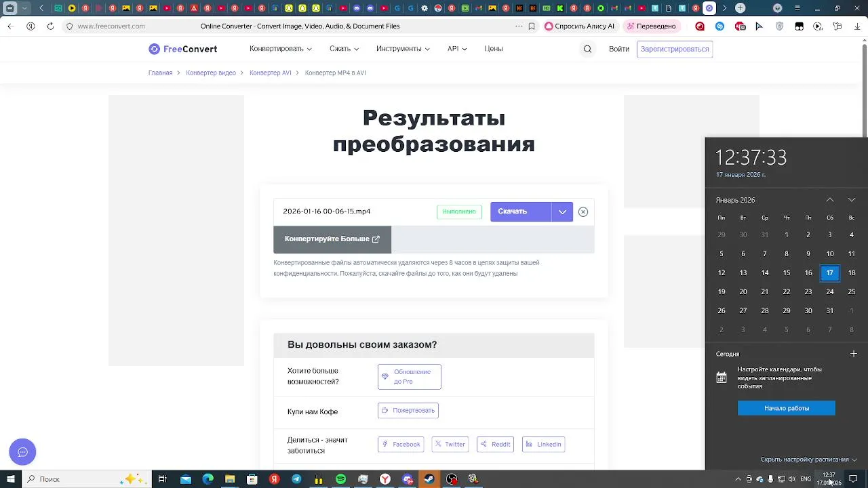Open Task View on the taskbar
Image resolution: width=868 pixels, height=488 pixels.
(x=163, y=479)
